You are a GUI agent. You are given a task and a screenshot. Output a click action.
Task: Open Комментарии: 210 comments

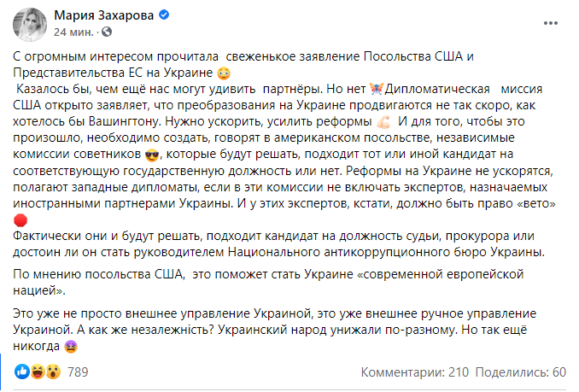coord(415,372)
